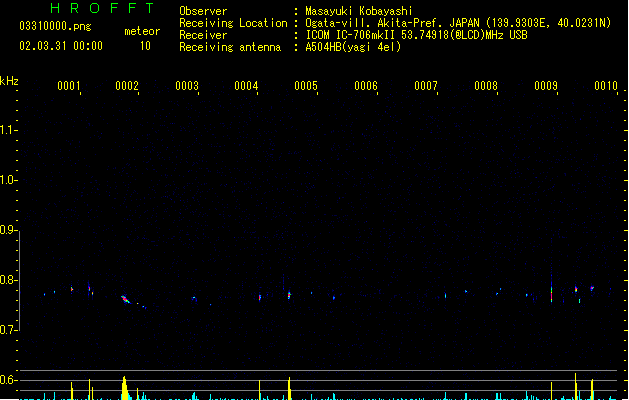Click the Receiver label
The width and height of the screenshot is (629, 400).
pos(203,35)
